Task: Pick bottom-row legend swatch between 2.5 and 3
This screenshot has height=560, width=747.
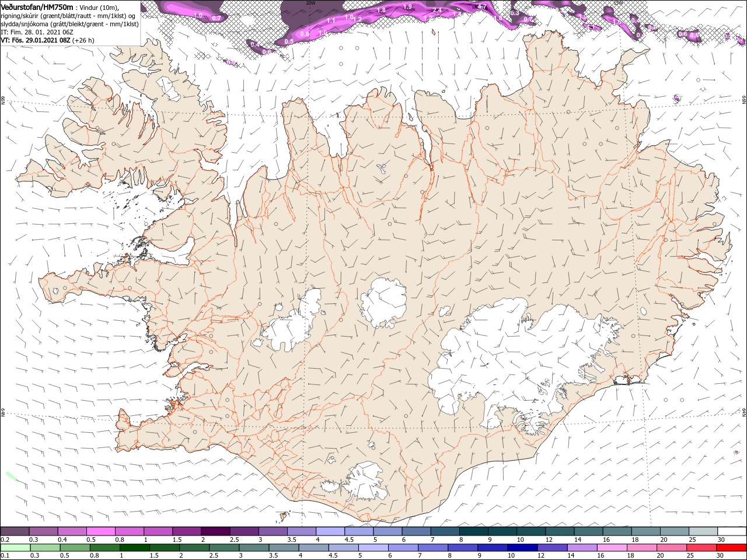Action: click(x=224, y=548)
